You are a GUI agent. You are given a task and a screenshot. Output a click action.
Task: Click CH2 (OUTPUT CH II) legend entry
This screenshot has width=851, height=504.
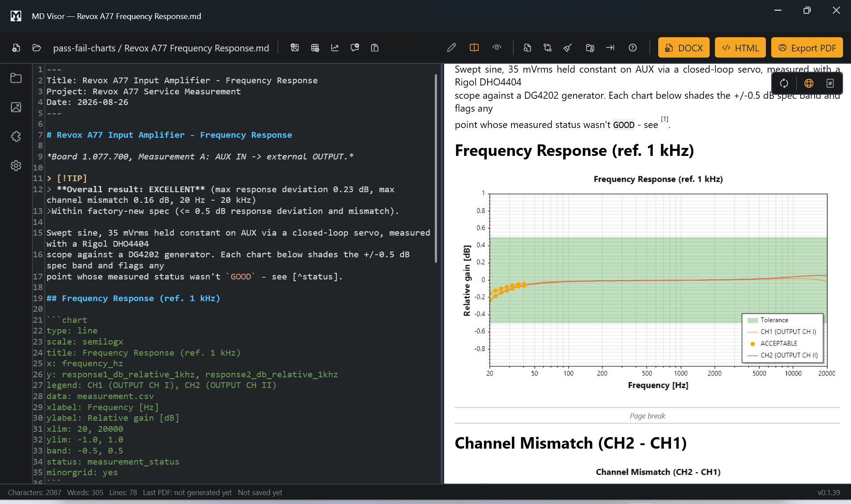(783, 355)
